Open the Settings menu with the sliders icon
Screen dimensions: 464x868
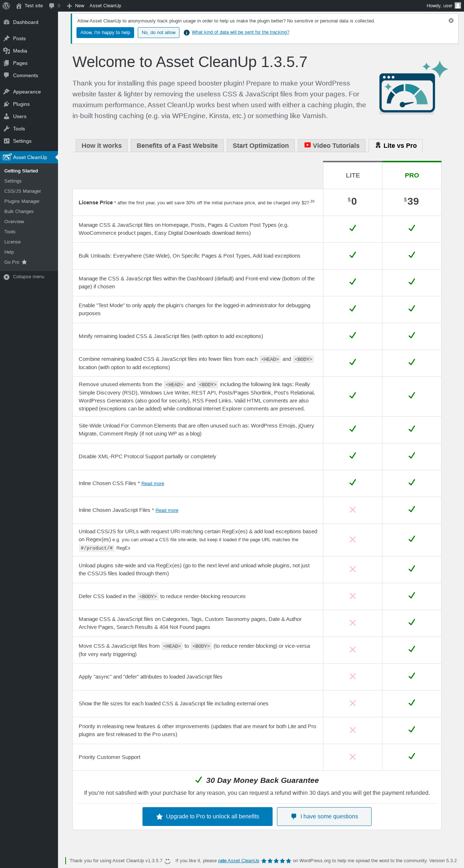(x=29, y=141)
